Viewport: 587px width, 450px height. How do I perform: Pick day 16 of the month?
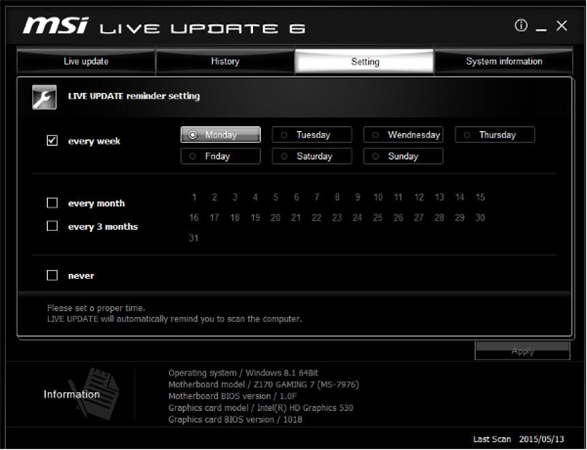(x=194, y=218)
